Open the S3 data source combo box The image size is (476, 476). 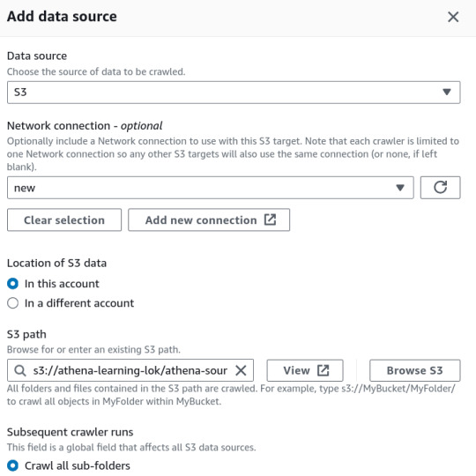click(234, 93)
